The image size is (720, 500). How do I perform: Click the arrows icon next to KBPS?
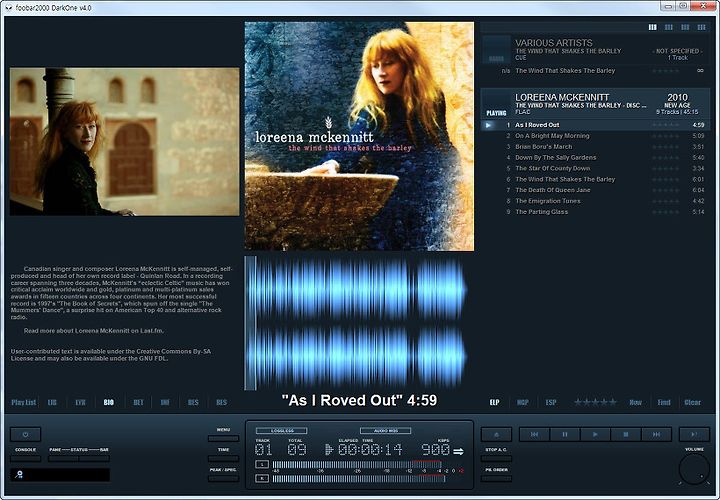tap(458, 452)
